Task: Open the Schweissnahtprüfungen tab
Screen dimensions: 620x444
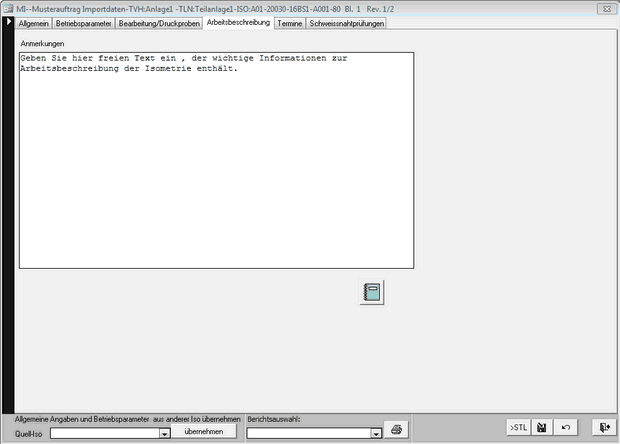Action: coord(346,22)
